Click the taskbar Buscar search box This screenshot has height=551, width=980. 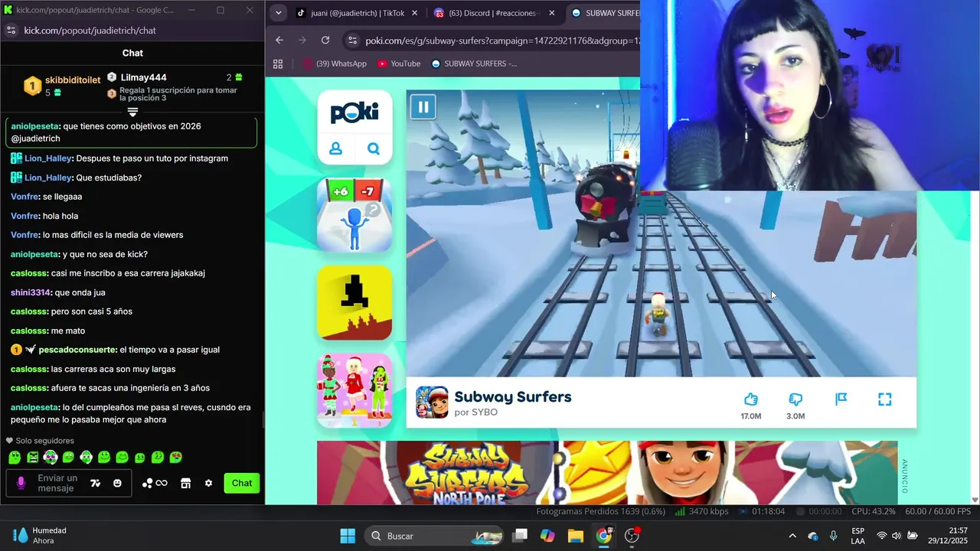click(x=434, y=536)
